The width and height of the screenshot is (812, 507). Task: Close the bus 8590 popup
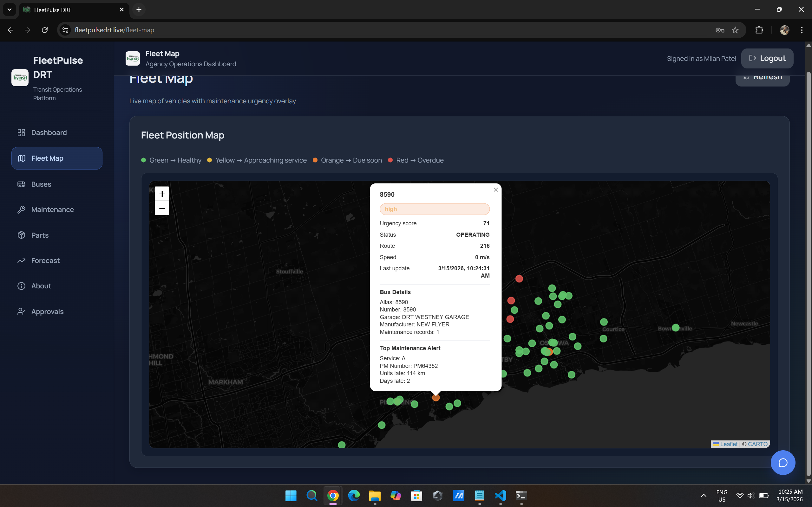coord(495,190)
